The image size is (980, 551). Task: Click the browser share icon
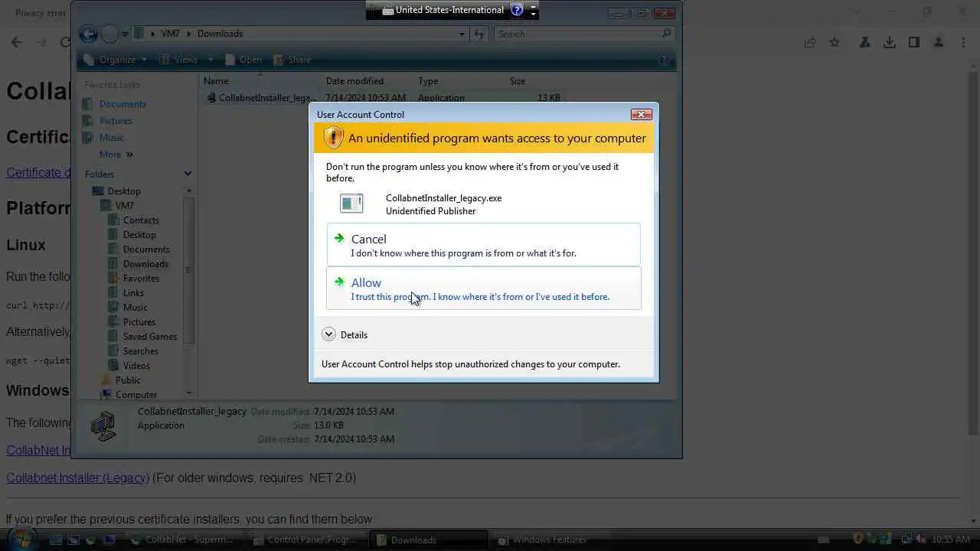tap(810, 42)
